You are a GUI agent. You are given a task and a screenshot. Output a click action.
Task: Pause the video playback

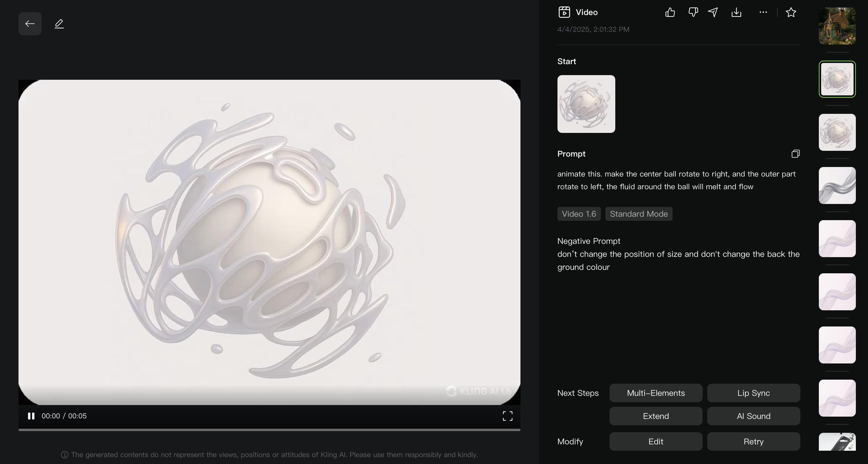31,416
